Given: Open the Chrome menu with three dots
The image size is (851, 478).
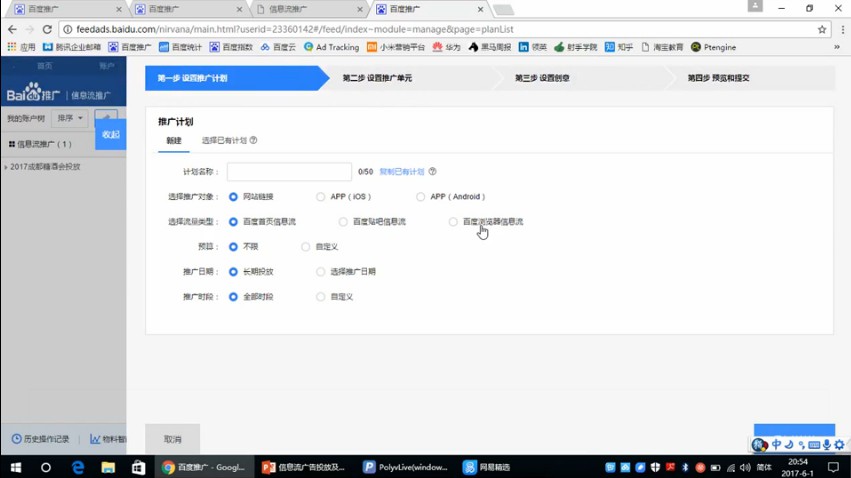Looking at the screenshot, I should tap(842, 29).
